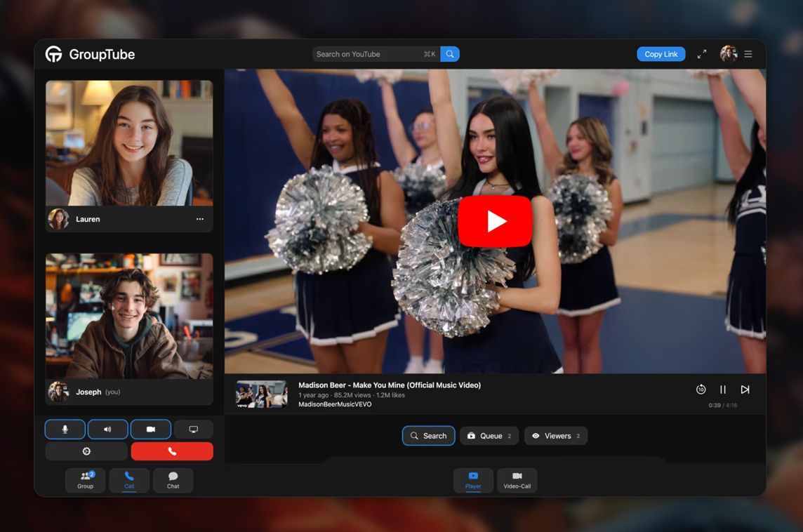This screenshot has width=803, height=532.
Task: Enter fullscreen with the expand arrows icon
Action: click(702, 54)
